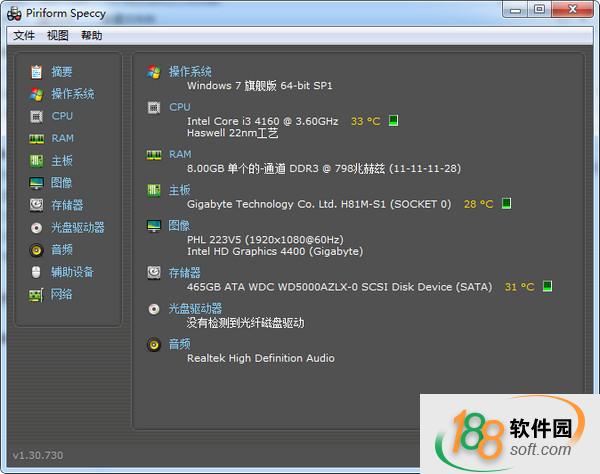
Task: Open the 帮助 menu
Action: (91, 35)
